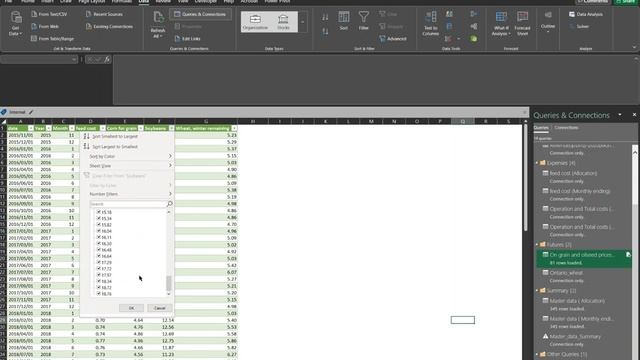Open the Sheet View submenu
The height and width of the screenshot is (360, 640).
127,166
